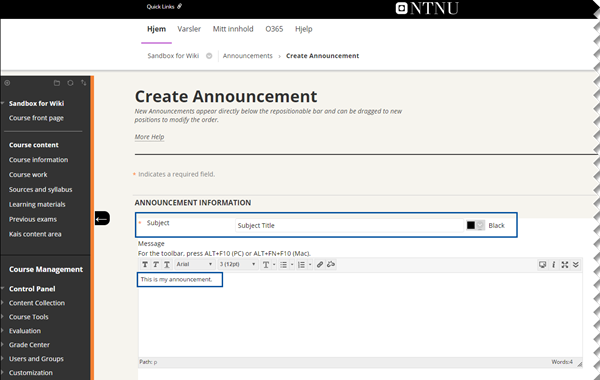
Task: Open Course information in sidebar
Action: 39,160
